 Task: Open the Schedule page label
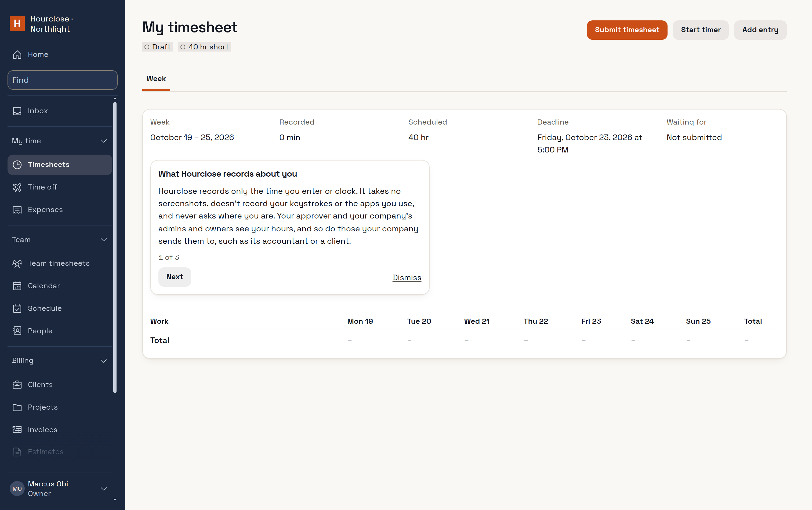(45, 308)
